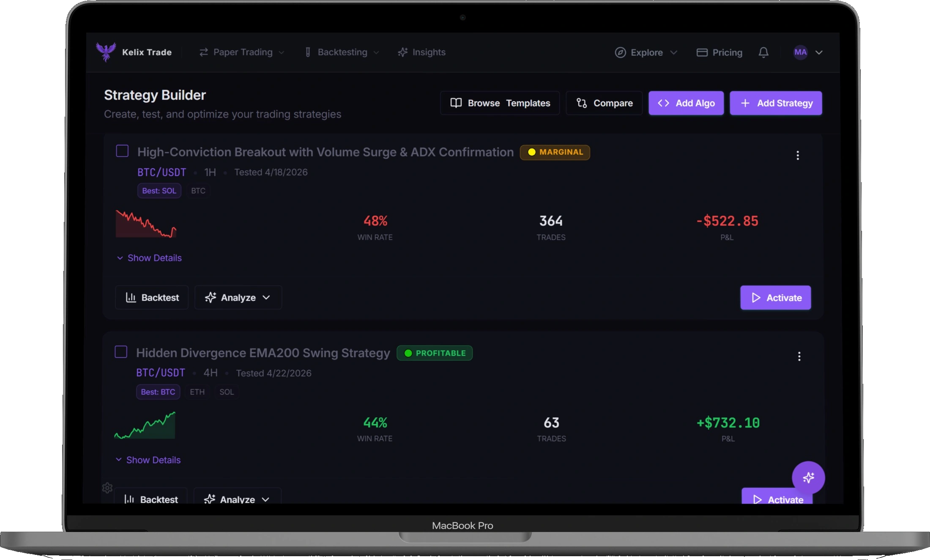Image resolution: width=930 pixels, height=560 pixels.
Task: Click the ETH tag on Hidden Divergence card
Action: [197, 392]
